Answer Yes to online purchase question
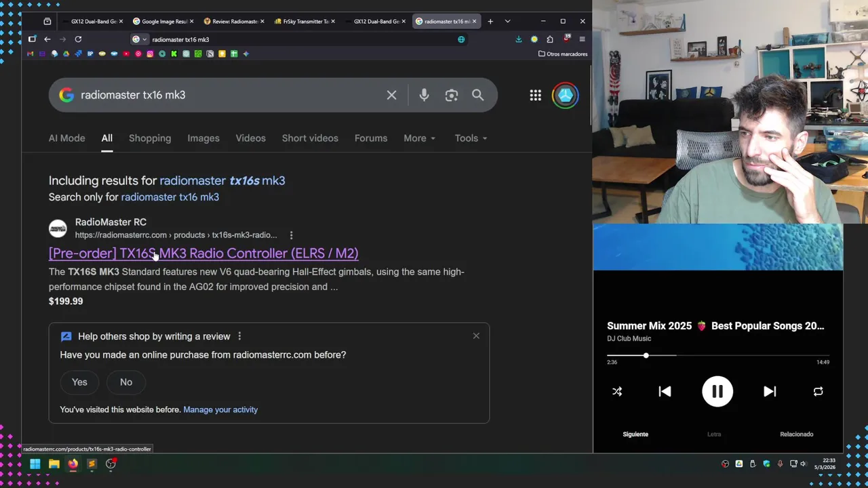Image resolution: width=868 pixels, height=488 pixels. [79, 382]
